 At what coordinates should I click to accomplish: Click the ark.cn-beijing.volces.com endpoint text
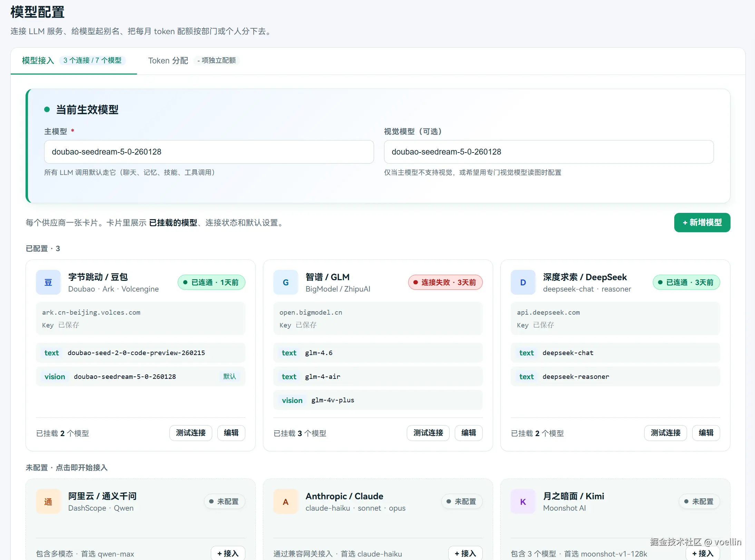point(91,312)
